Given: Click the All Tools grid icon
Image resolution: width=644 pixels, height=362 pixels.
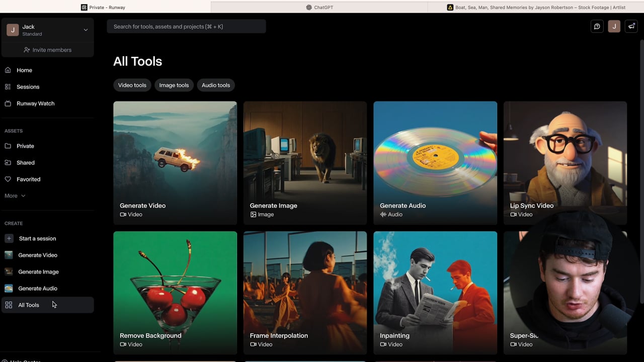Looking at the screenshot, I should pos(9,305).
